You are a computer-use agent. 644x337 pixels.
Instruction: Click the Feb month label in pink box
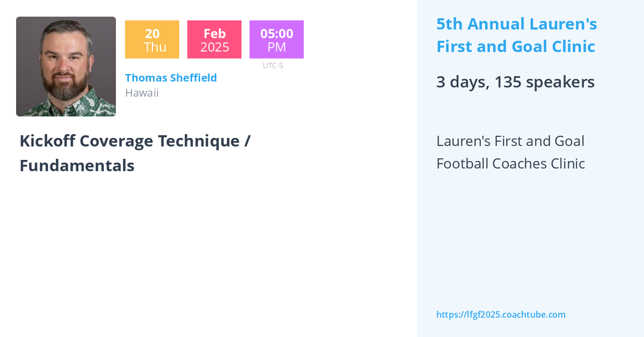pos(214,33)
